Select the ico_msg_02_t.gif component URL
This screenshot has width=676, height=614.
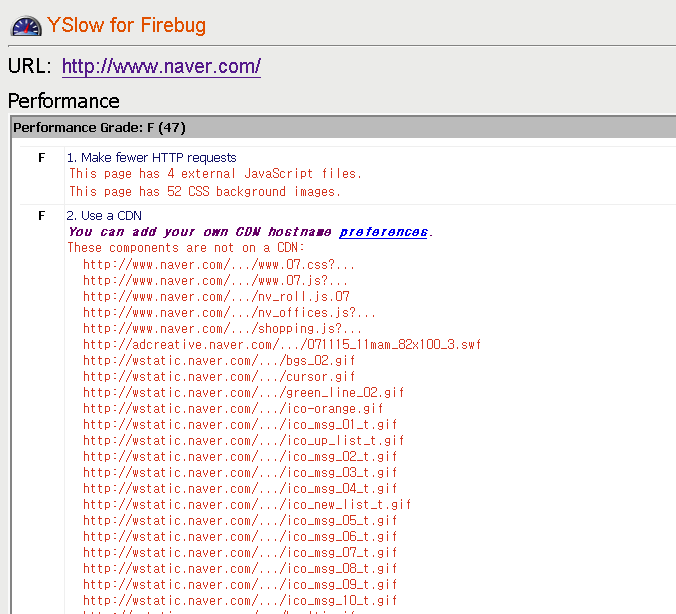tap(240, 457)
